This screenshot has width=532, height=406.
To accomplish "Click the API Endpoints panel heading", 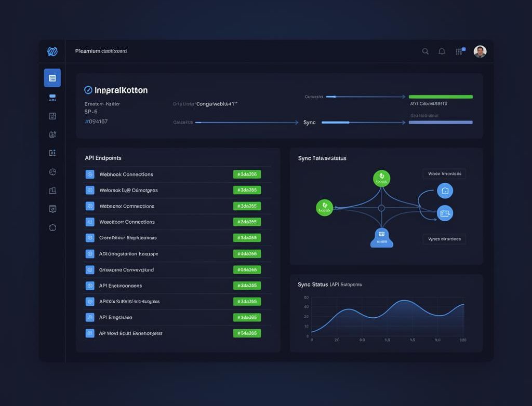I will (103, 158).
